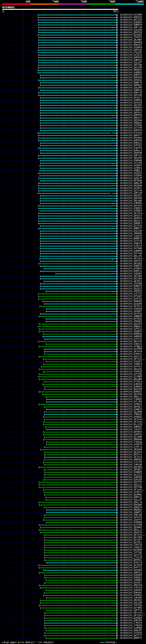Select UniRef100_B5W949 label
This screenshot has width=146, height=644.
click(x=131, y=301)
